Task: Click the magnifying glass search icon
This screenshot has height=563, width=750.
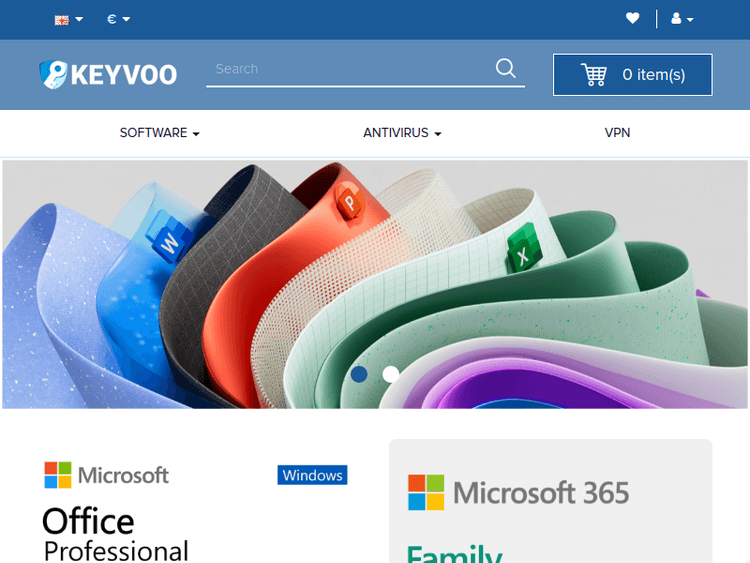Action: pyautogui.click(x=506, y=68)
